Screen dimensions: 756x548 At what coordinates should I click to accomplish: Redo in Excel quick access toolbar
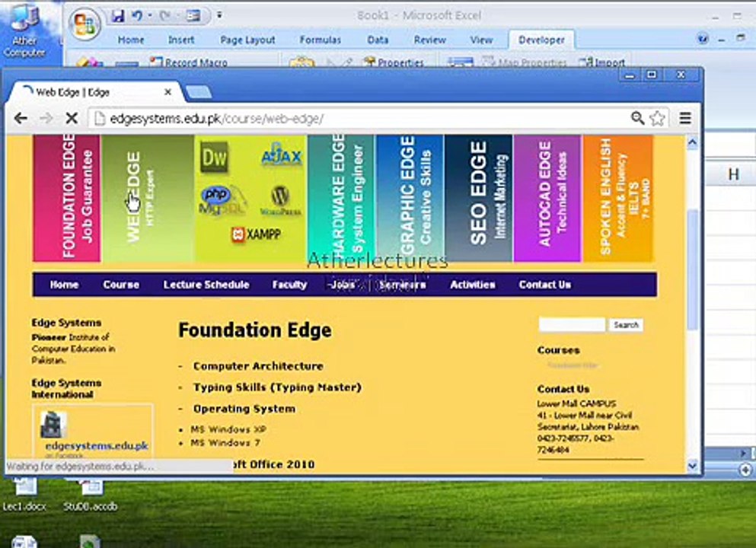(164, 16)
